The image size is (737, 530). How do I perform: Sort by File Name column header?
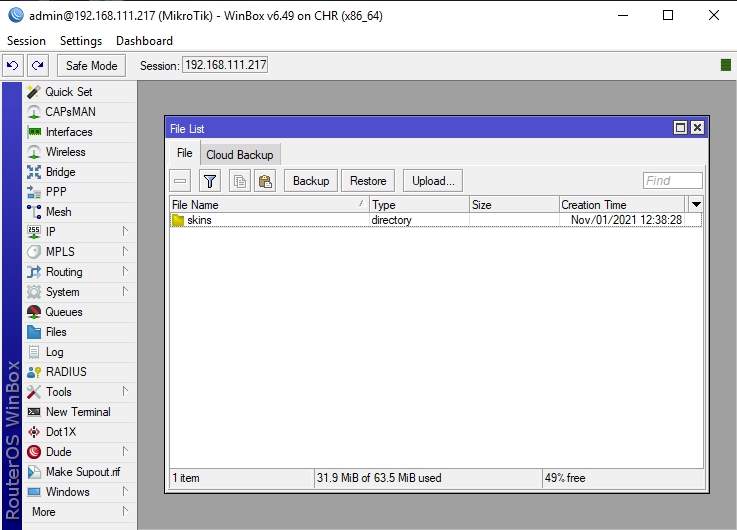pos(269,205)
